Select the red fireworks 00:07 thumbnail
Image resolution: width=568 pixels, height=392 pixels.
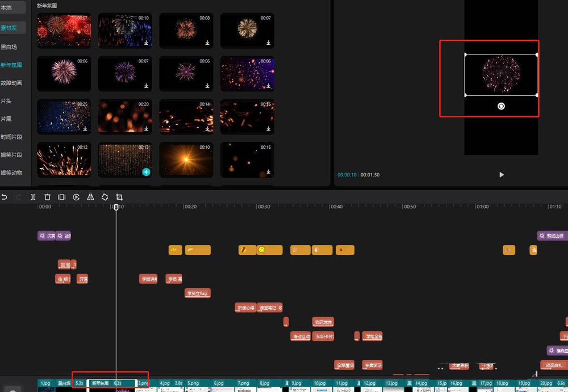tap(64, 30)
